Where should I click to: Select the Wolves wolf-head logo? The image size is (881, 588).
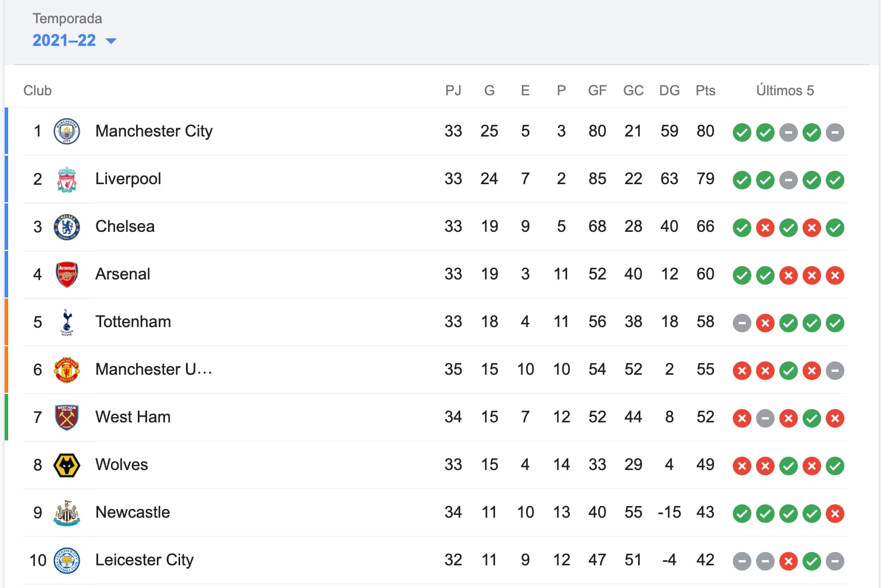(67, 465)
